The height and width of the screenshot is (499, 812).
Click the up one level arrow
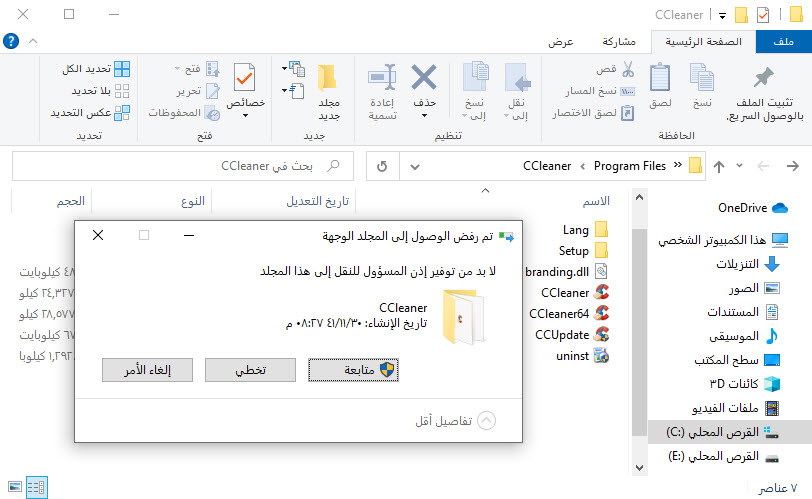[x=719, y=167]
